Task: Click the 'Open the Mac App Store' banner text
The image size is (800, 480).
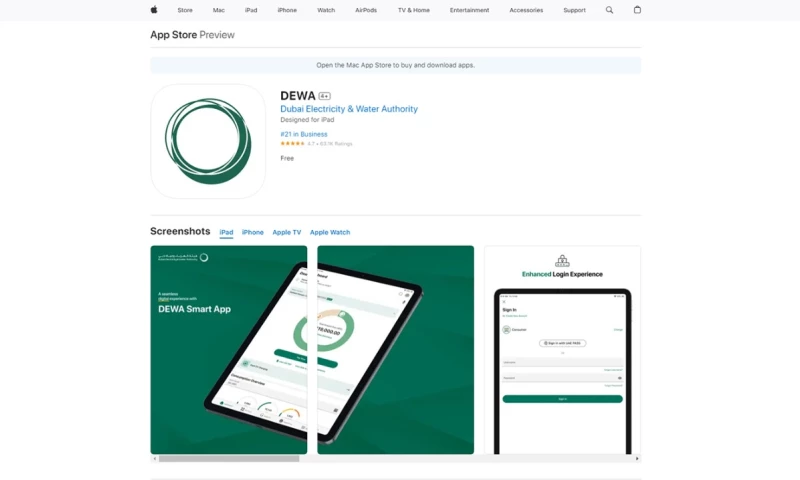Action: [x=395, y=65]
